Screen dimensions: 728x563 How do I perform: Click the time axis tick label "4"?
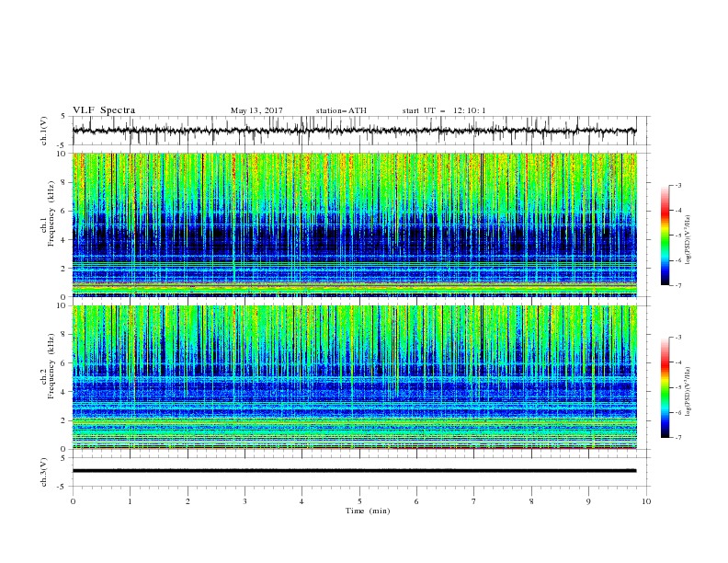[302, 501]
